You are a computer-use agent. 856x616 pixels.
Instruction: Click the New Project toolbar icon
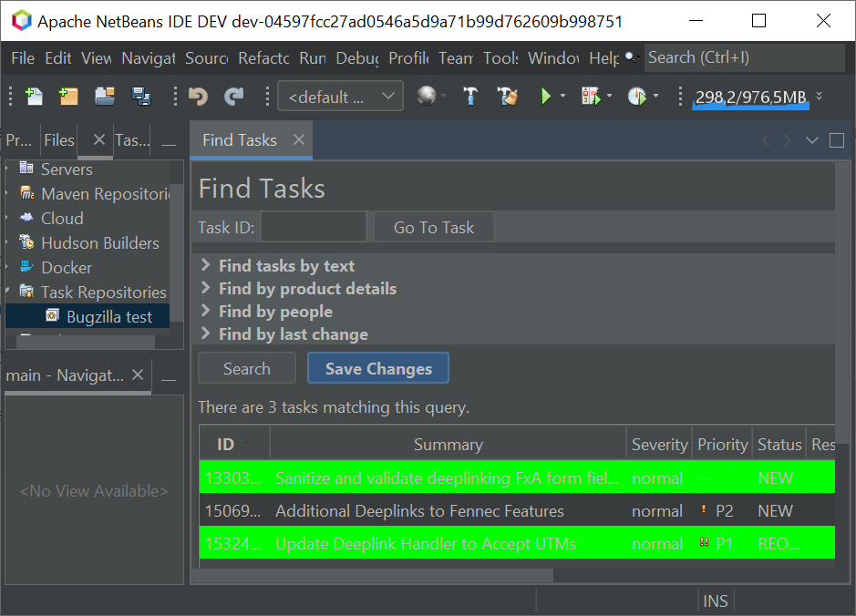68,97
